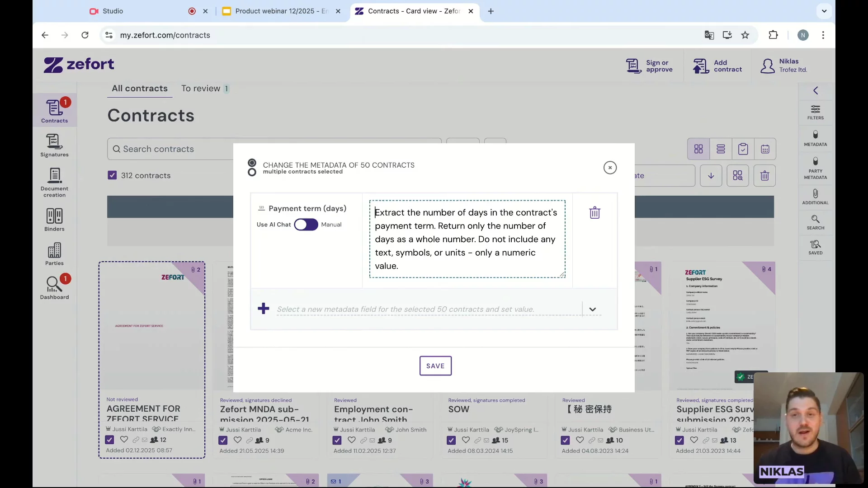Open Party Metadata panel icon

[x=815, y=167]
